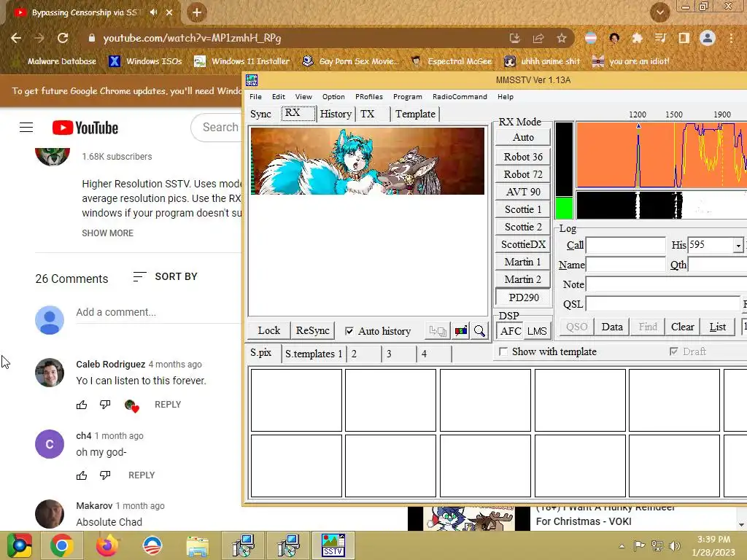Open Chrome extensions puzzle icon
This screenshot has height=560, width=747.
point(637,38)
